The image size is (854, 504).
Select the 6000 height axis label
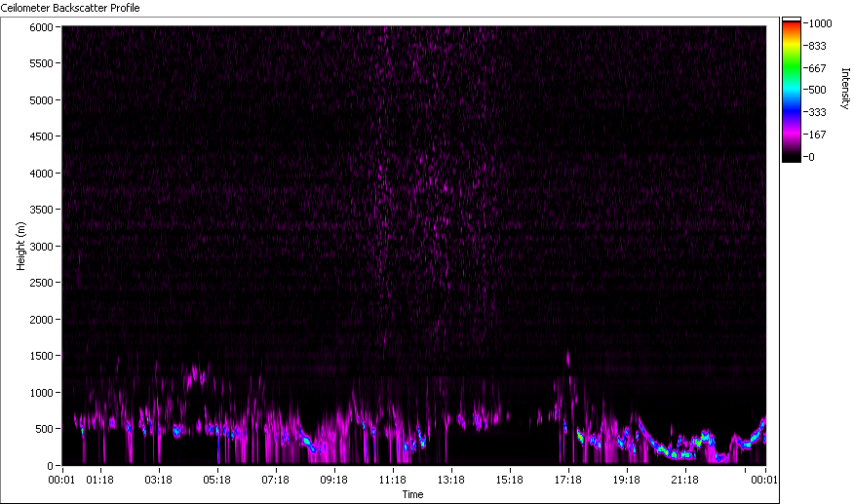pyautogui.click(x=41, y=27)
